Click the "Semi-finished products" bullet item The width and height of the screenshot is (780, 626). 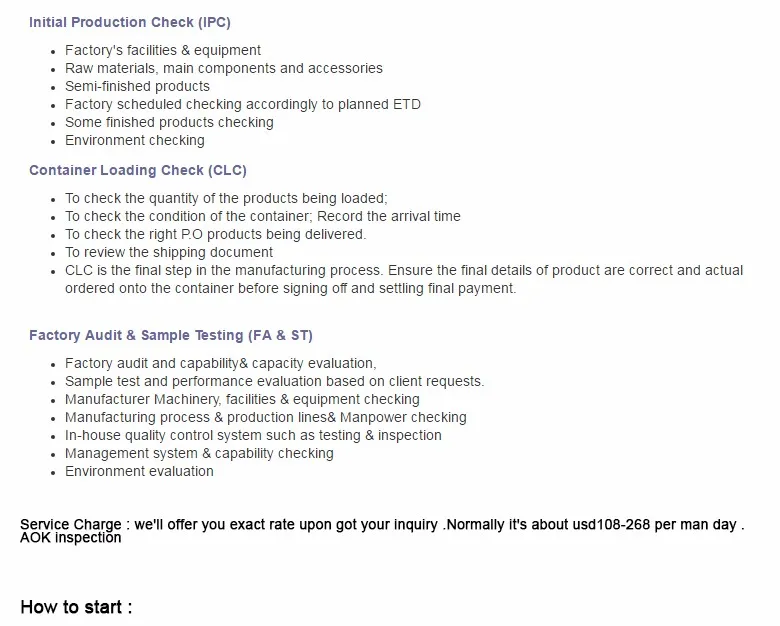point(137,86)
